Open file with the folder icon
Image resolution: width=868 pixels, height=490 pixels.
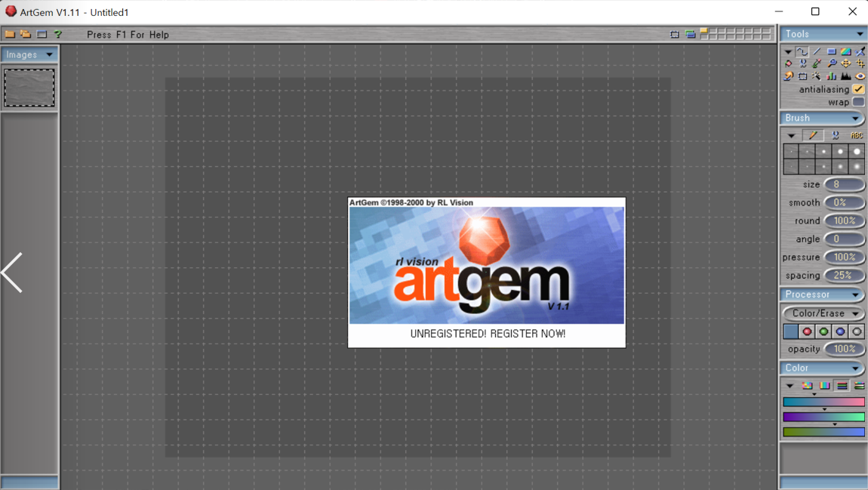pos(10,34)
